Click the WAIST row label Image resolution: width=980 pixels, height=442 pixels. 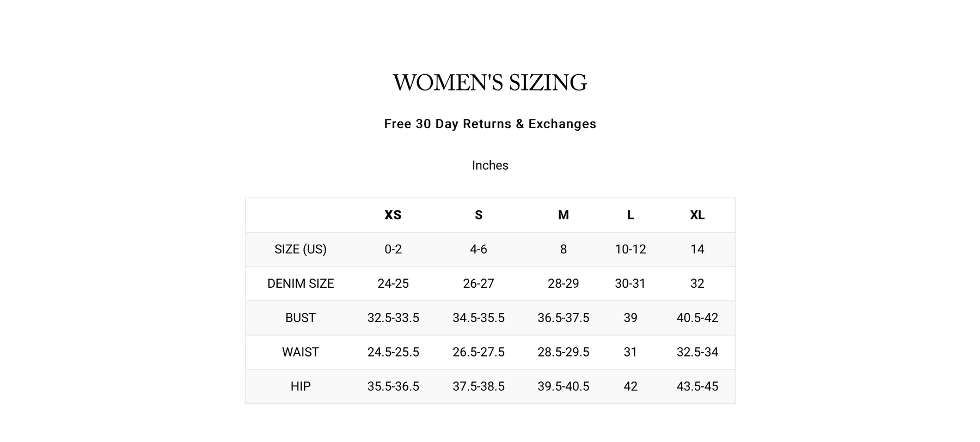click(x=301, y=353)
